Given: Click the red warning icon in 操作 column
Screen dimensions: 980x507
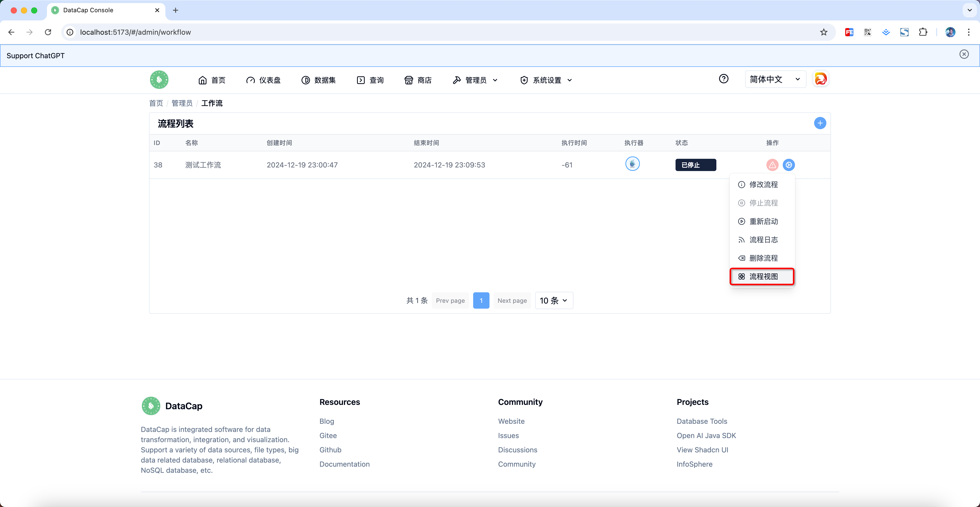Looking at the screenshot, I should (772, 165).
